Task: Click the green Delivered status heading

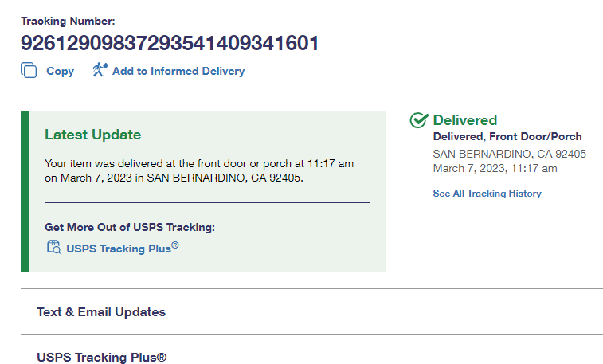Action: click(x=464, y=120)
